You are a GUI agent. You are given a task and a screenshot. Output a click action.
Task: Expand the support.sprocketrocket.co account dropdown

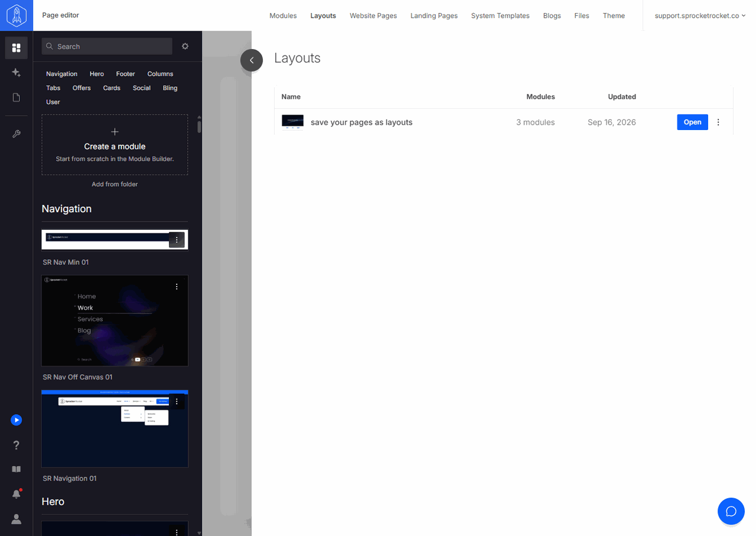coord(700,16)
